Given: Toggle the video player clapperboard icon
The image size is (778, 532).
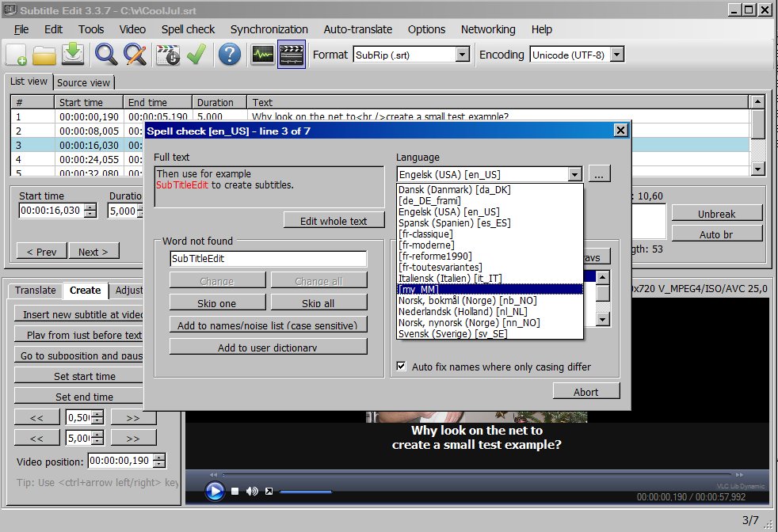Looking at the screenshot, I should coord(292,55).
